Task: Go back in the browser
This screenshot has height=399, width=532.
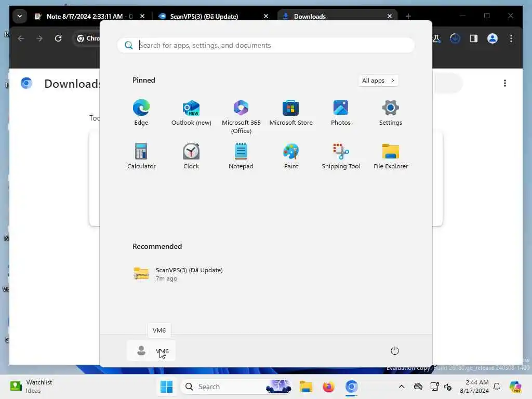Action: coord(21,38)
